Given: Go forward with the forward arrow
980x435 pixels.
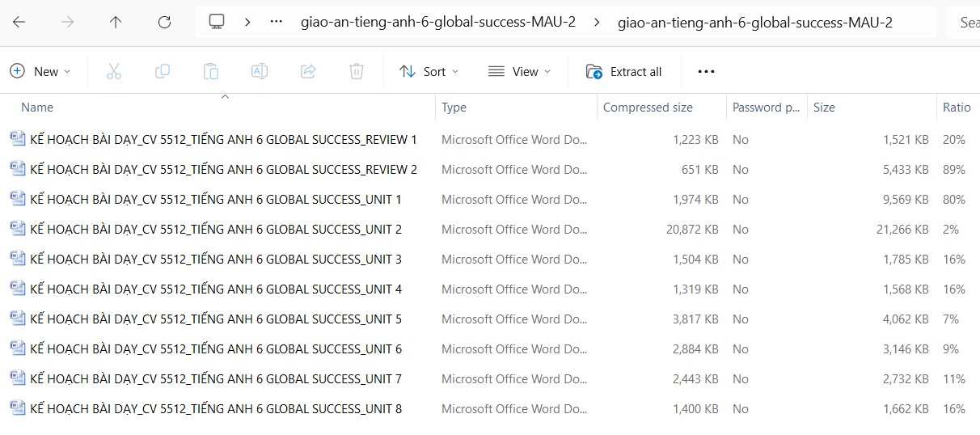Looking at the screenshot, I should tap(67, 23).
